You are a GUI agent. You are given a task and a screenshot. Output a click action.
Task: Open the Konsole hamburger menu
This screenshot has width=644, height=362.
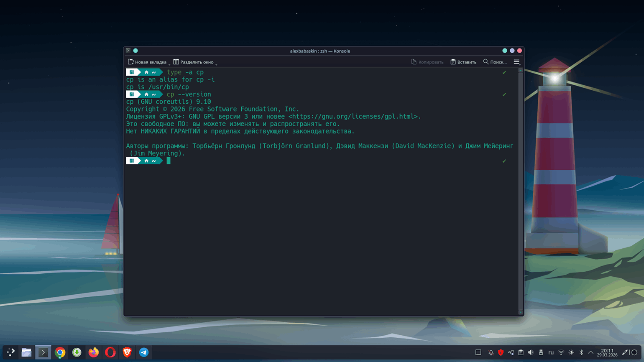click(x=516, y=62)
